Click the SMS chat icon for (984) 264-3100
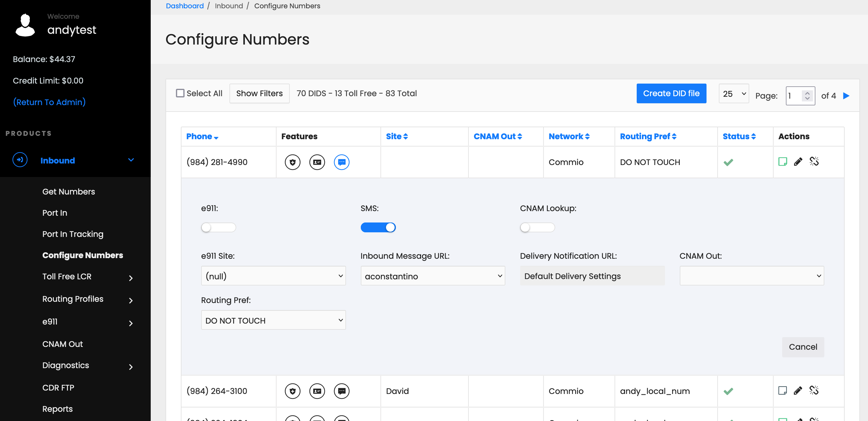The image size is (868, 421). click(x=342, y=391)
